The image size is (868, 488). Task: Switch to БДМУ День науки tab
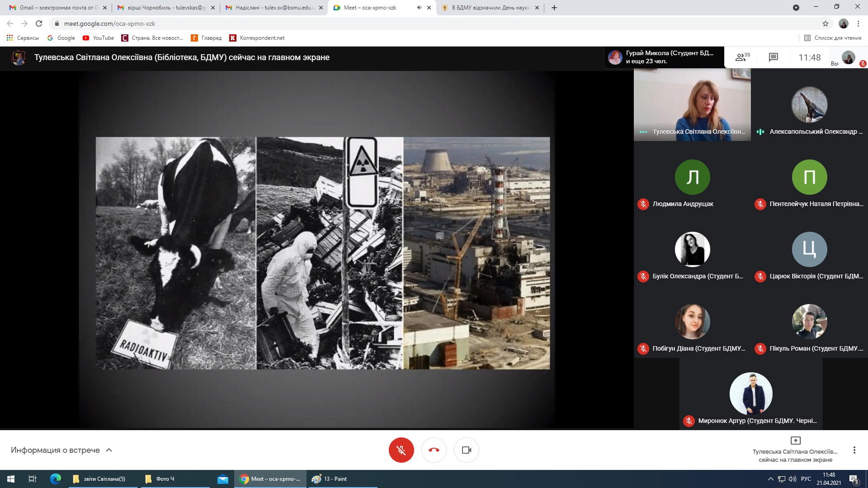click(491, 8)
